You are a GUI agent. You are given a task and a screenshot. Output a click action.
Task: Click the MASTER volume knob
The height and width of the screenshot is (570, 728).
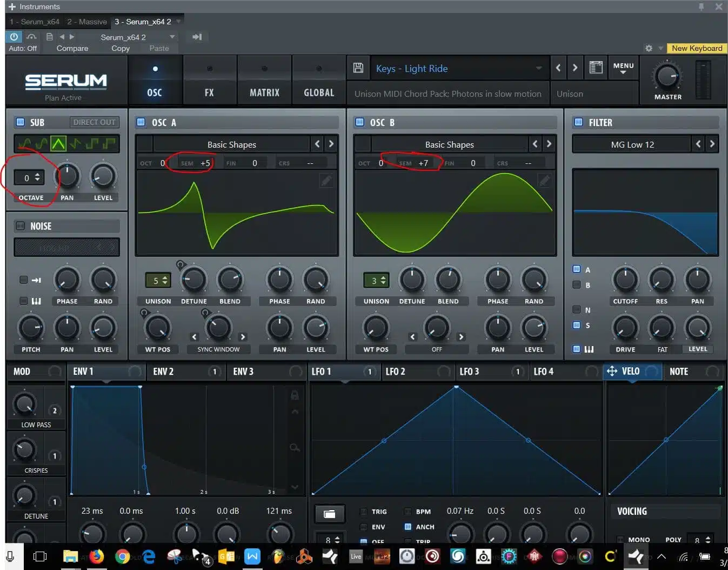667,76
